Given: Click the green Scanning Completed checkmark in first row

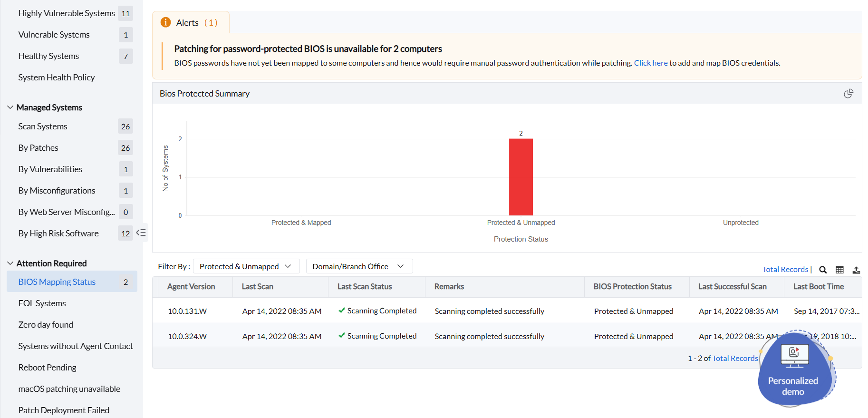Looking at the screenshot, I should click(x=341, y=311).
